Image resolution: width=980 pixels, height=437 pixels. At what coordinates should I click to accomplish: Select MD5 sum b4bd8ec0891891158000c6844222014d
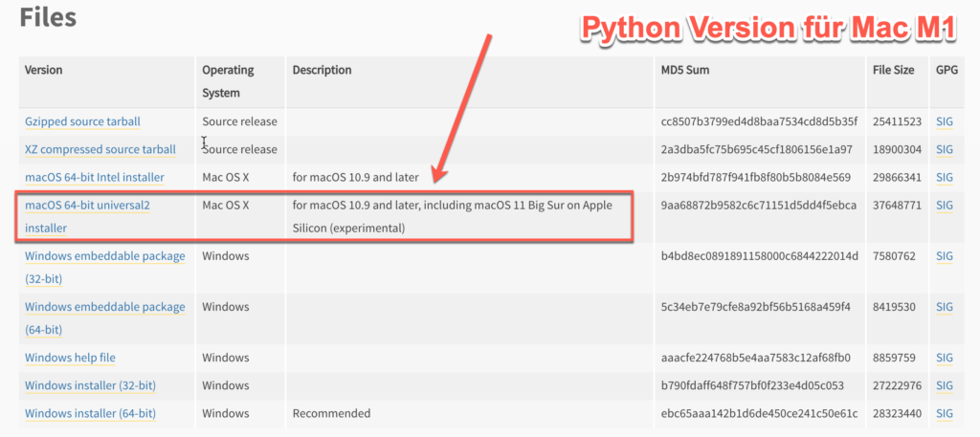pos(760,256)
